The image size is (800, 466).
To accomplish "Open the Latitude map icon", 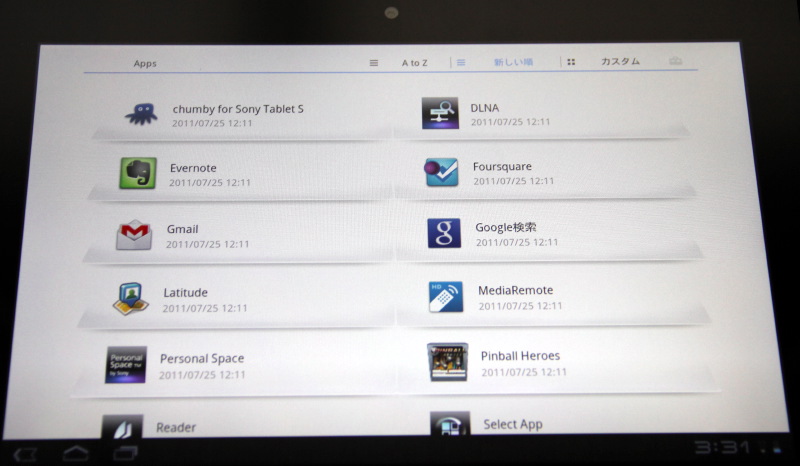I will pyautogui.click(x=131, y=298).
